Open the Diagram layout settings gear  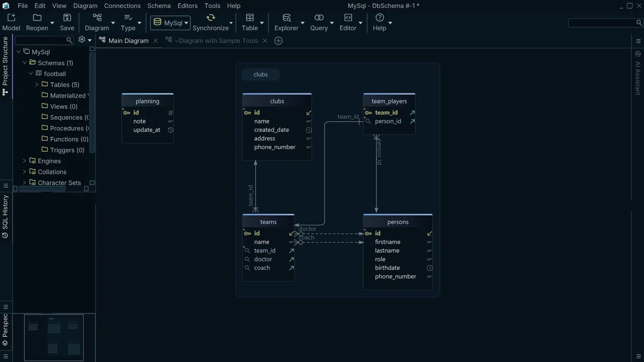point(80,40)
